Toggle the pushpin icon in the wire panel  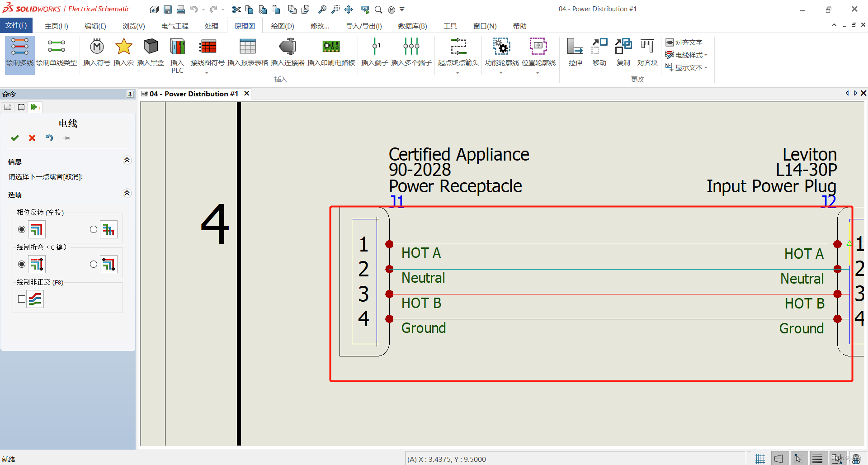[67, 138]
